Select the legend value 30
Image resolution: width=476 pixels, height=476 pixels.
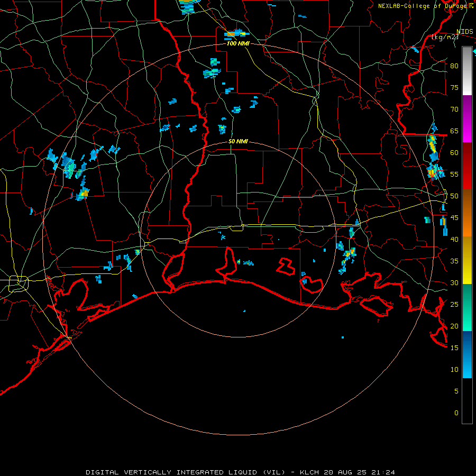click(454, 282)
